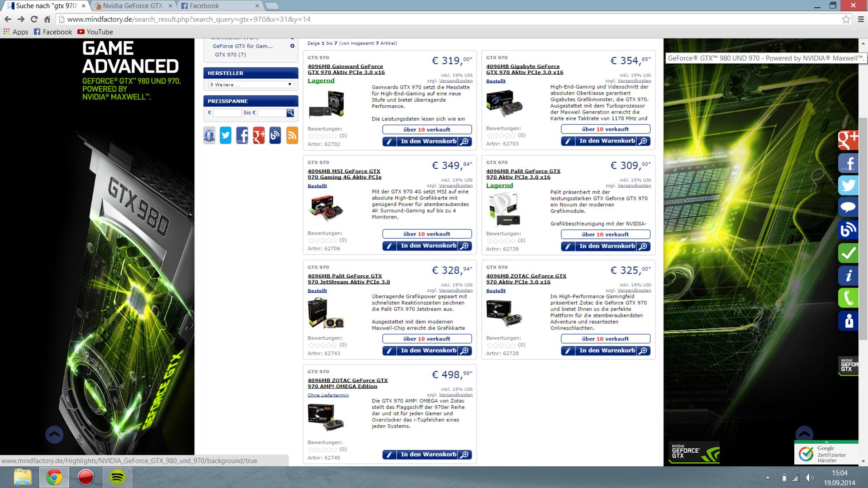This screenshot has height=488, width=868.
Task: Open the Hersteller '5 Weitere ...' dropdown
Action: [251, 85]
